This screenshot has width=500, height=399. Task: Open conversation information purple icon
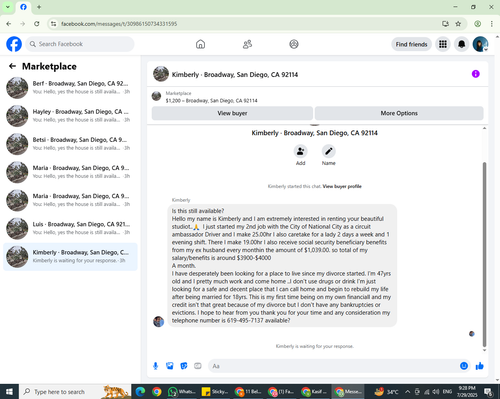click(x=476, y=74)
